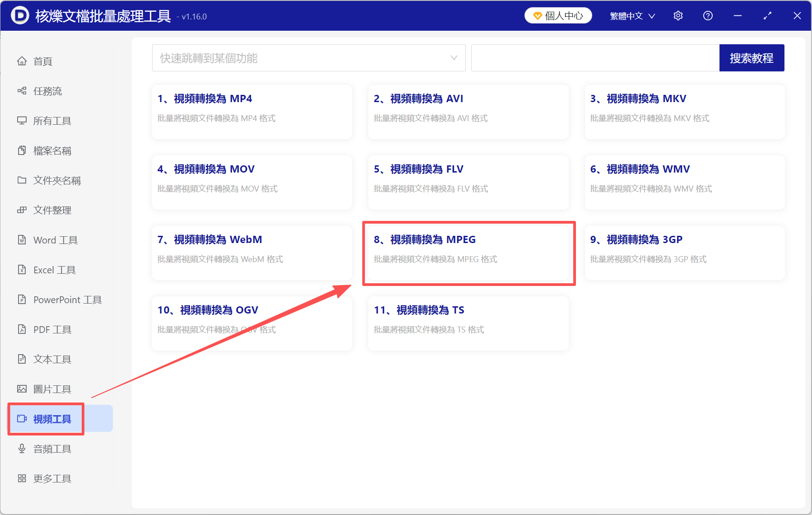This screenshot has height=515, width=812.
Task: Select 更多工具 in the sidebar
Action: [60, 478]
